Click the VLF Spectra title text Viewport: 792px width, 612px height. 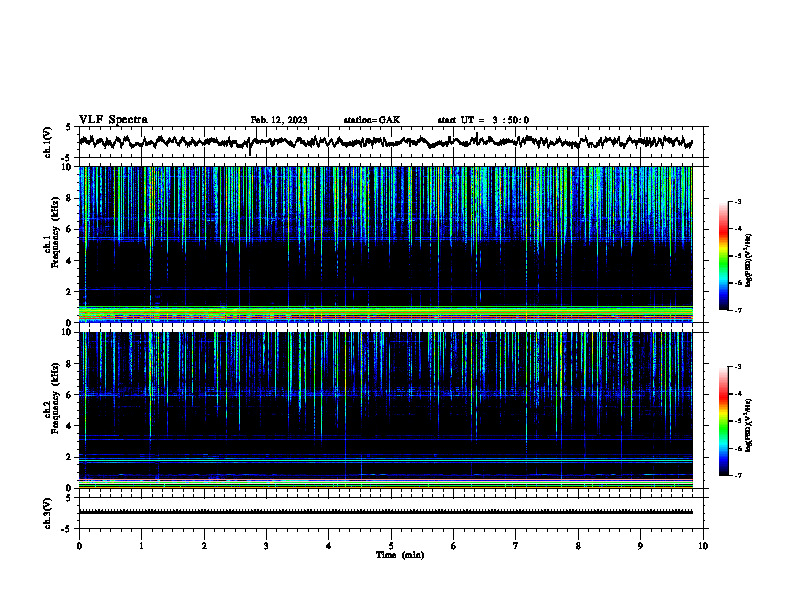click(113, 120)
